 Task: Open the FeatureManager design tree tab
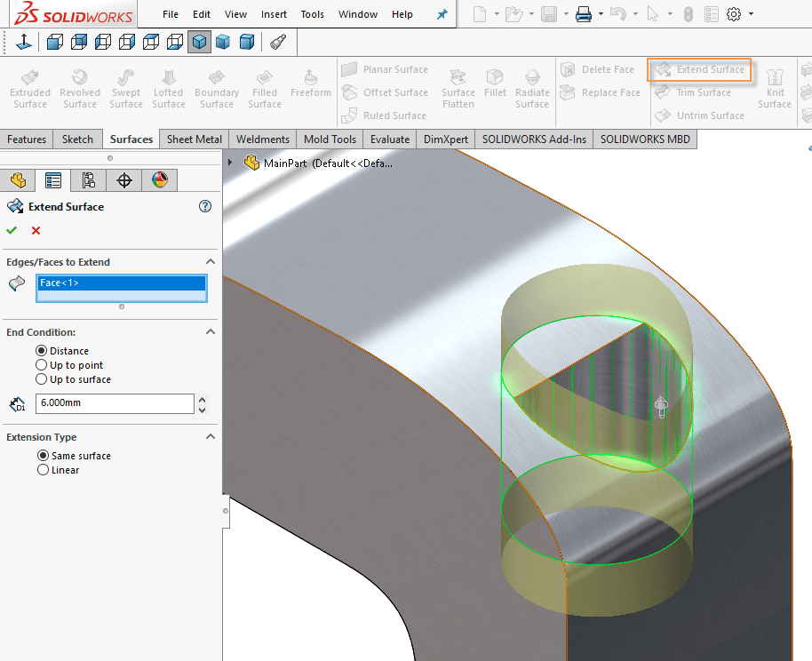[18, 180]
